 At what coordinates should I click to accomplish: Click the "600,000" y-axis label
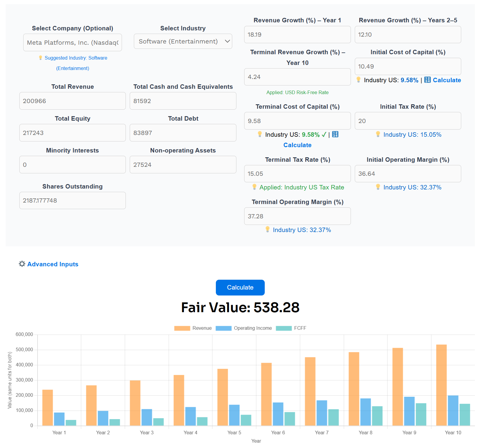(x=24, y=335)
